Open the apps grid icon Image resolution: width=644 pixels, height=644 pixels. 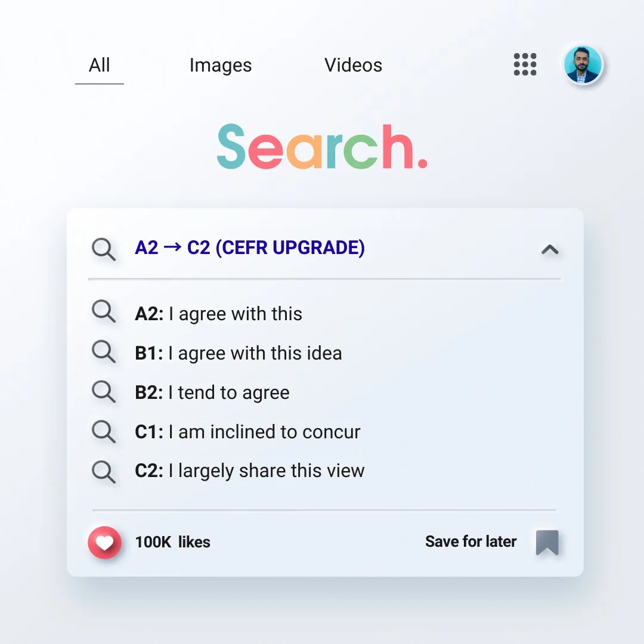click(x=525, y=64)
